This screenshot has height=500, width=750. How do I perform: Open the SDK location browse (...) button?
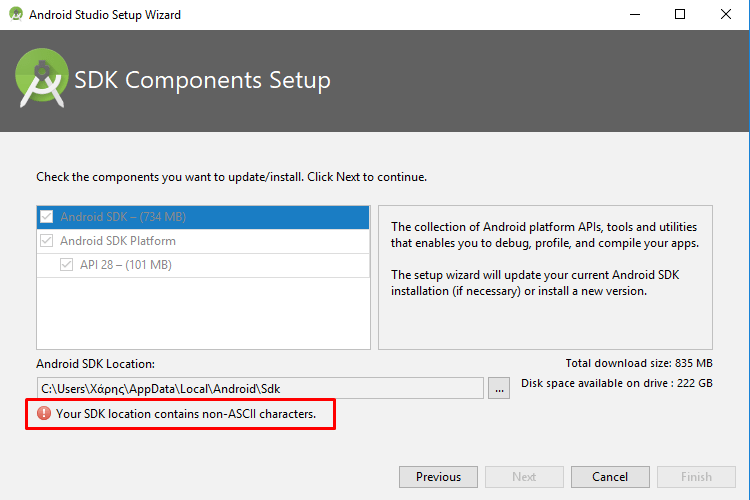click(x=499, y=388)
